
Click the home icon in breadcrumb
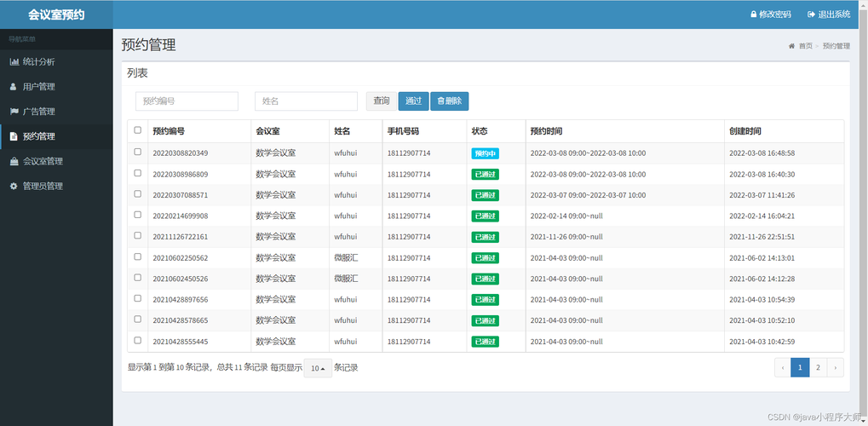pyautogui.click(x=791, y=46)
